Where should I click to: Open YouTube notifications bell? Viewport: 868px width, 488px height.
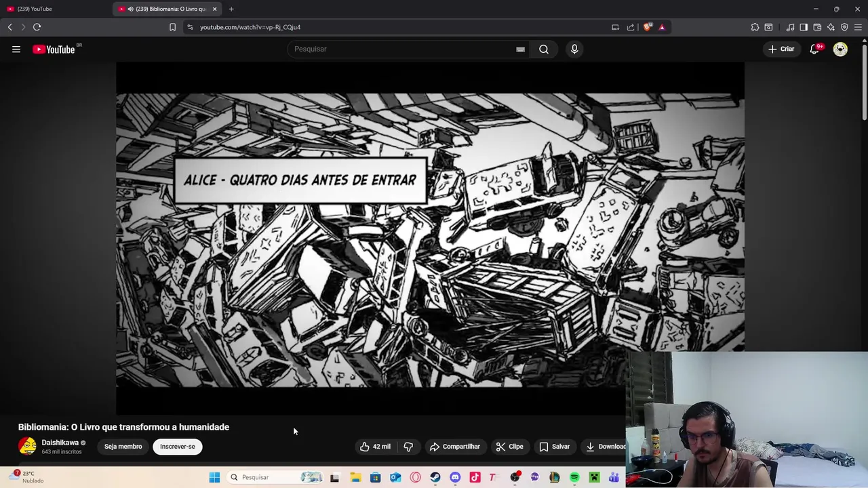(x=815, y=49)
